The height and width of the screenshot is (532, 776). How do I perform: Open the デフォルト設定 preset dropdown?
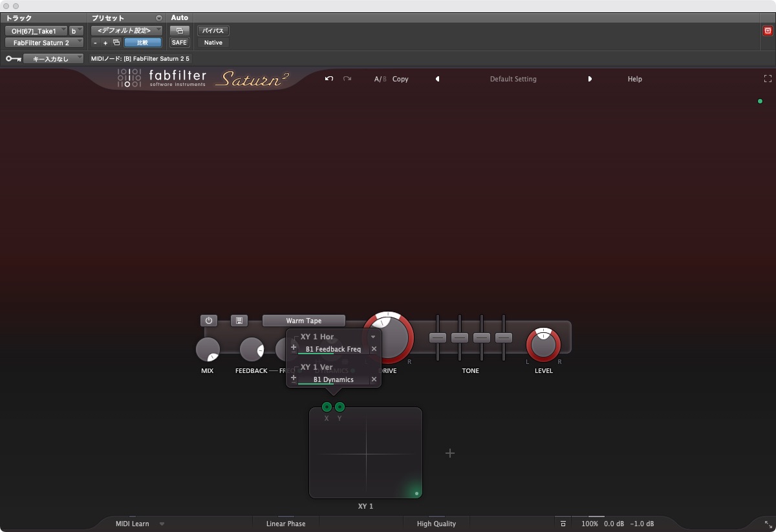tap(127, 30)
